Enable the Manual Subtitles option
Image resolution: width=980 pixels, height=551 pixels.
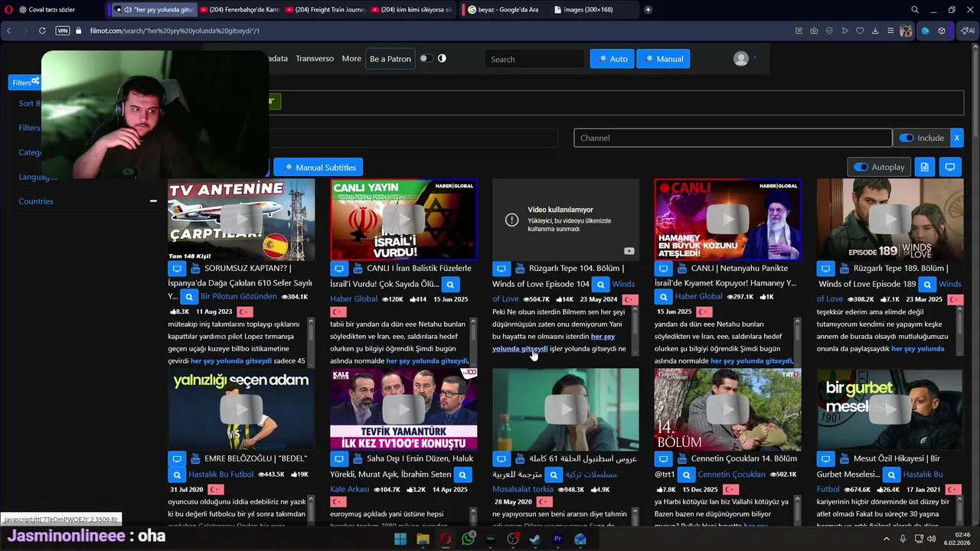click(x=319, y=167)
